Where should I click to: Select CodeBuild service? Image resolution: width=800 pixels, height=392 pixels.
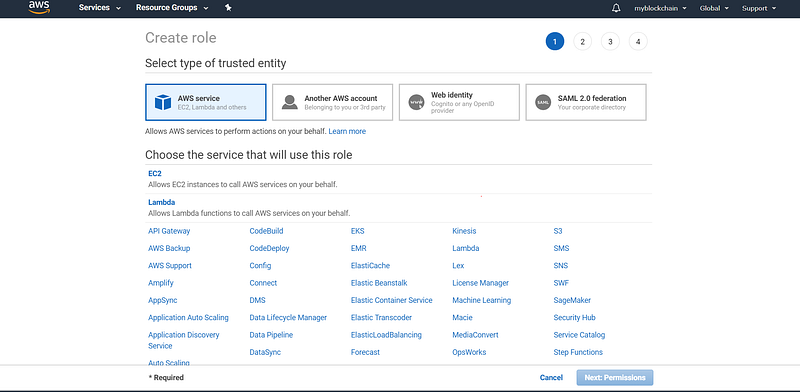[x=266, y=231]
